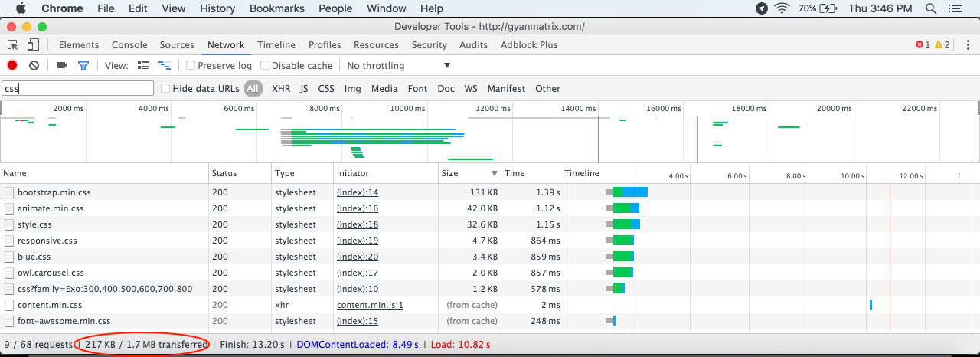
Task: Filter requests by Font type
Action: pyautogui.click(x=417, y=88)
